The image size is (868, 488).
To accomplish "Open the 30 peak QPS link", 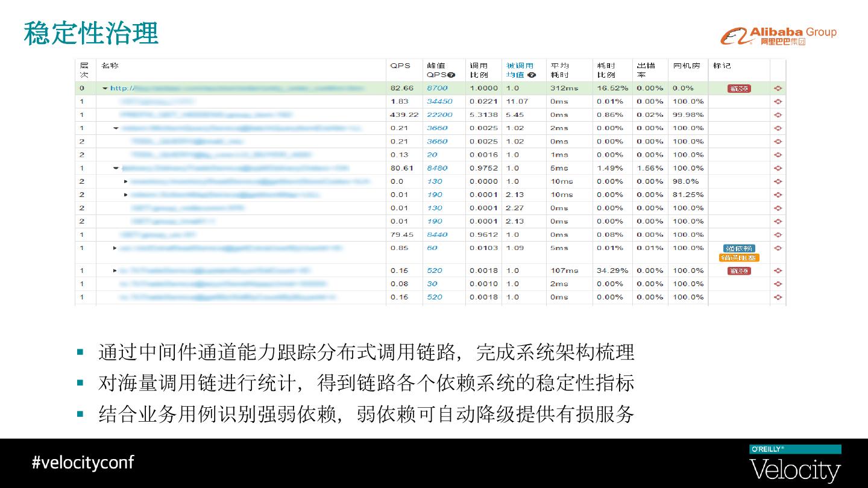I will coord(432,284).
